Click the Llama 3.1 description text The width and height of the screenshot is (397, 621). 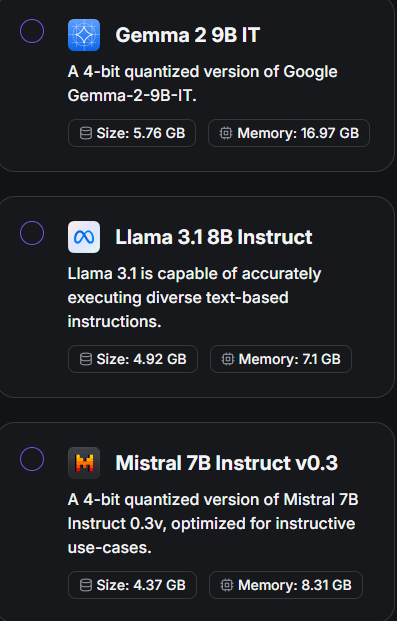pyautogui.click(x=194, y=297)
